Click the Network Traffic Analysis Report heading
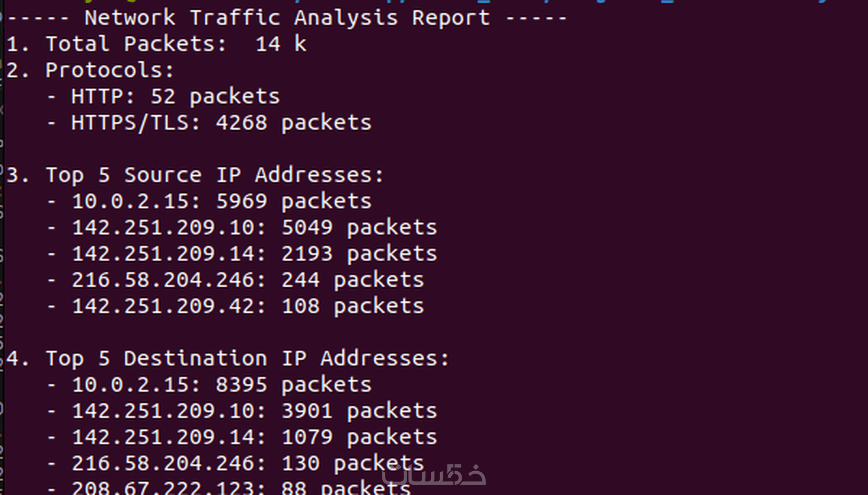The height and width of the screenshot is (495, 868). pyautogui.click(x=286, y=18)
